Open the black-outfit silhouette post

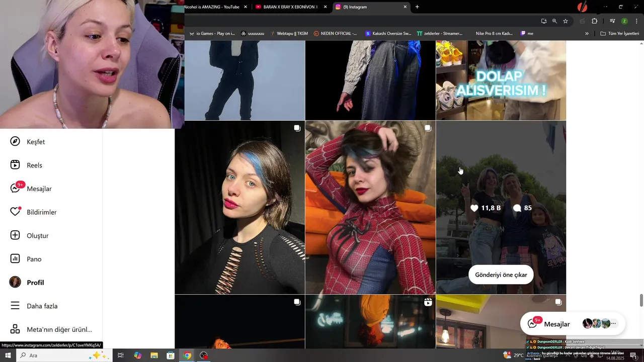click(245, 80)
